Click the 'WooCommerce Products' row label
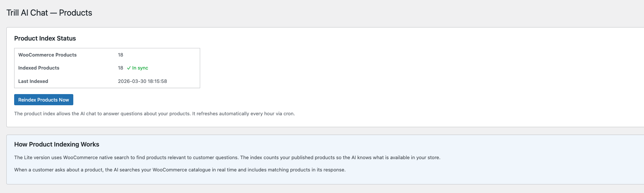The width and height of the screenshot is (644, 193). click(x=47, y=55)
